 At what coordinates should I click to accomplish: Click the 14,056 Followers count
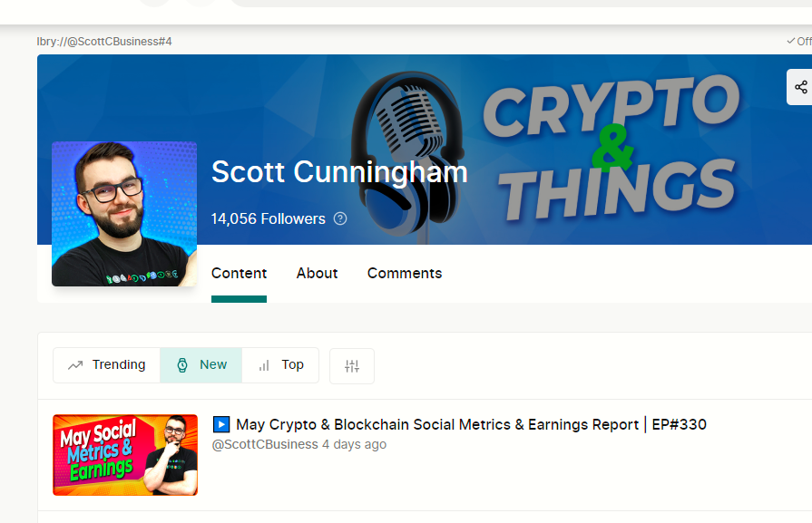click(269, 218)
